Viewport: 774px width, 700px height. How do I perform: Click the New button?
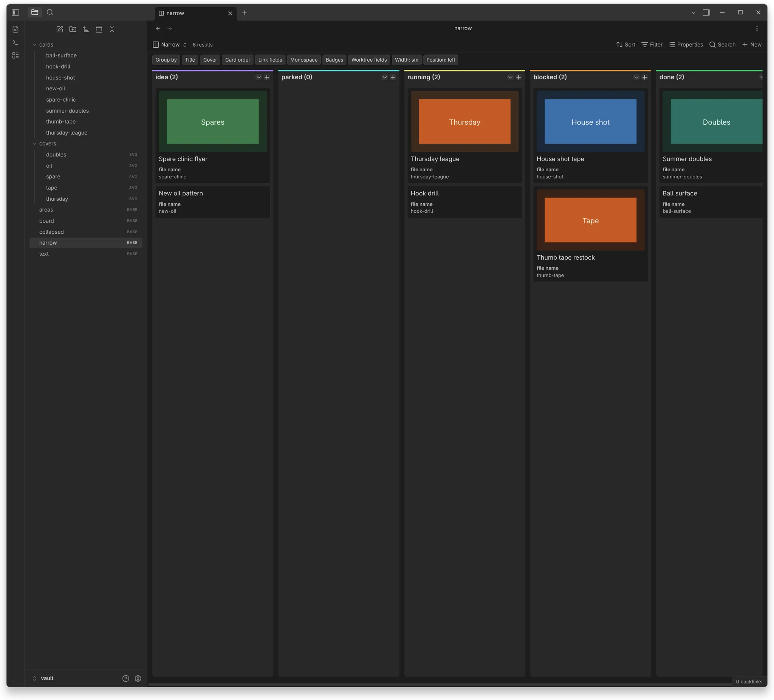pyautogui.click(x=752, y=45)
